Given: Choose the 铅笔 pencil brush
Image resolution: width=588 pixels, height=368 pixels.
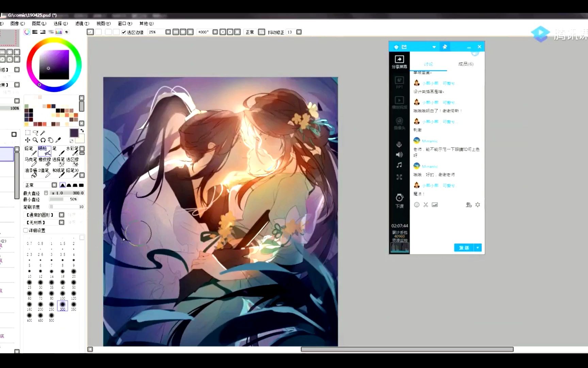Looking at the screenshot, I should [30, 151].
